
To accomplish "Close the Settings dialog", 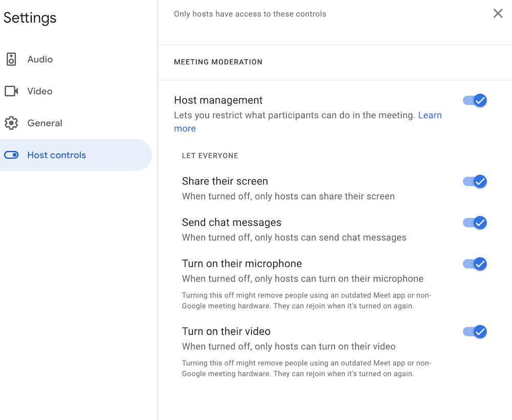I will click(498, 13).
